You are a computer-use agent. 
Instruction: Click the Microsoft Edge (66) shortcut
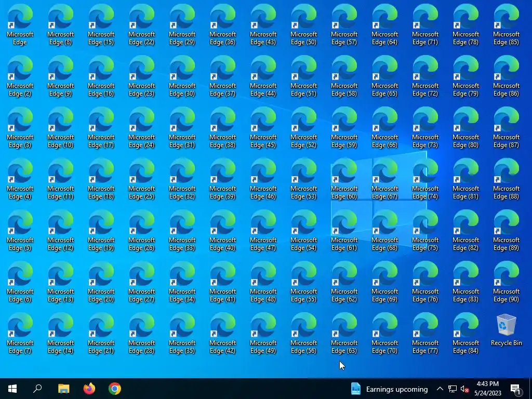coord(385,128)
